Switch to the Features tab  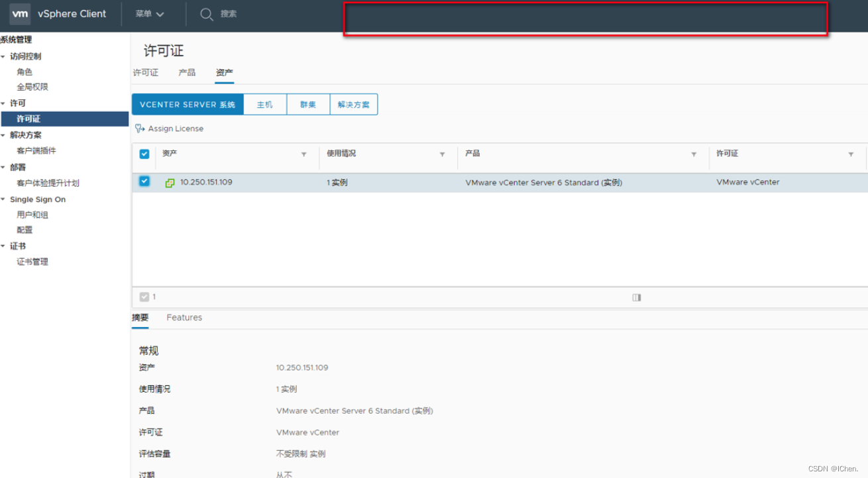click(184, 317)
